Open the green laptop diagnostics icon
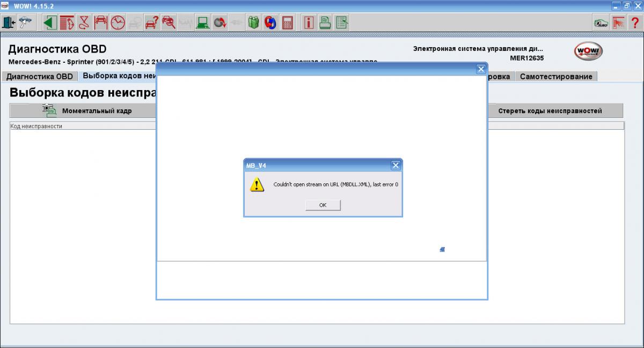This screenshot has width=644, height=348. pyautogui.click(x=202, y=23)
